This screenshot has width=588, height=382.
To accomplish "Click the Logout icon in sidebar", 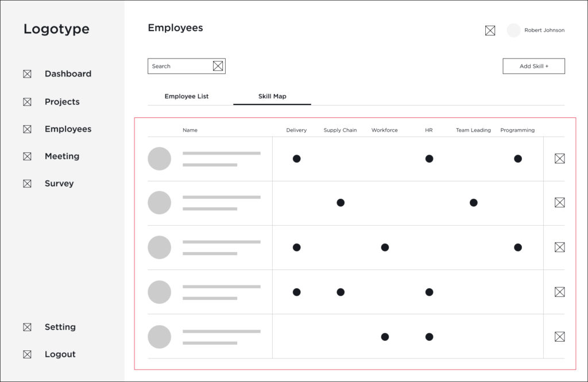I will pyautogui.click(x=27, y=354).
